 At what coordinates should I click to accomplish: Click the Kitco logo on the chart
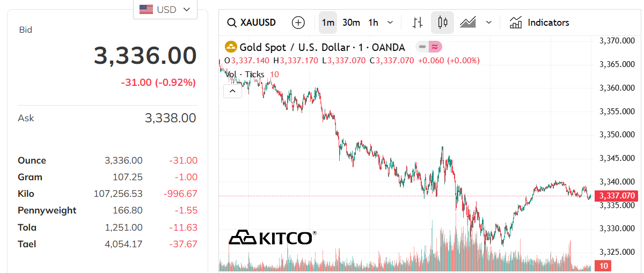[x=272, y=237]
